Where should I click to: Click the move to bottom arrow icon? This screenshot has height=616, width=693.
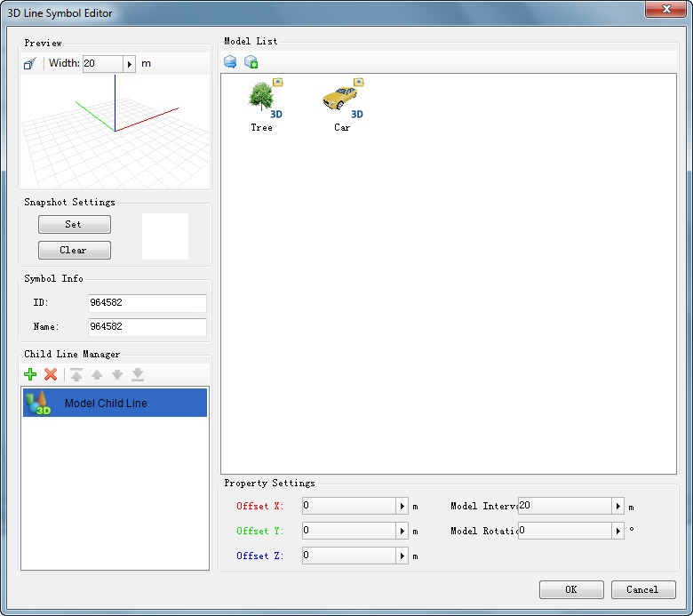tap(138, 374)
